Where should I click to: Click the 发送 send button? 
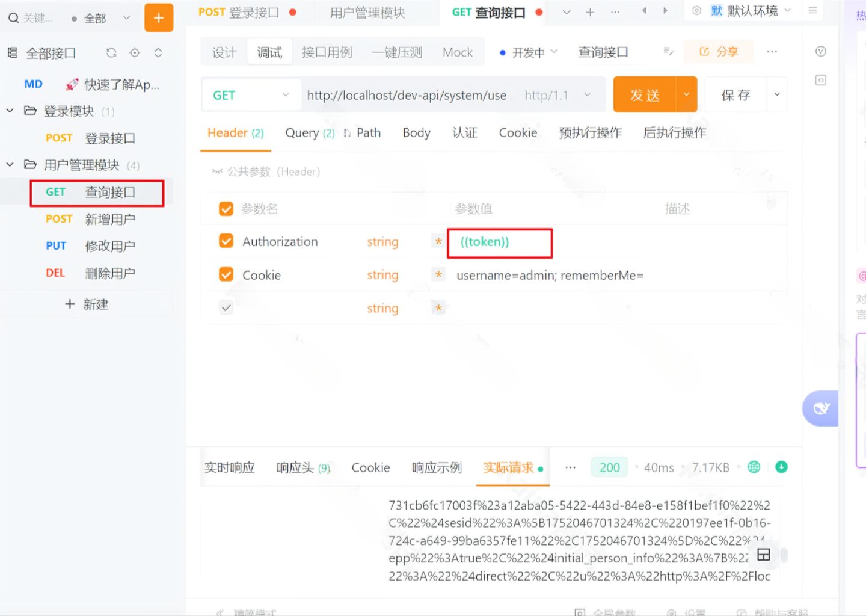pyautogui.click(x=645, y=94)
